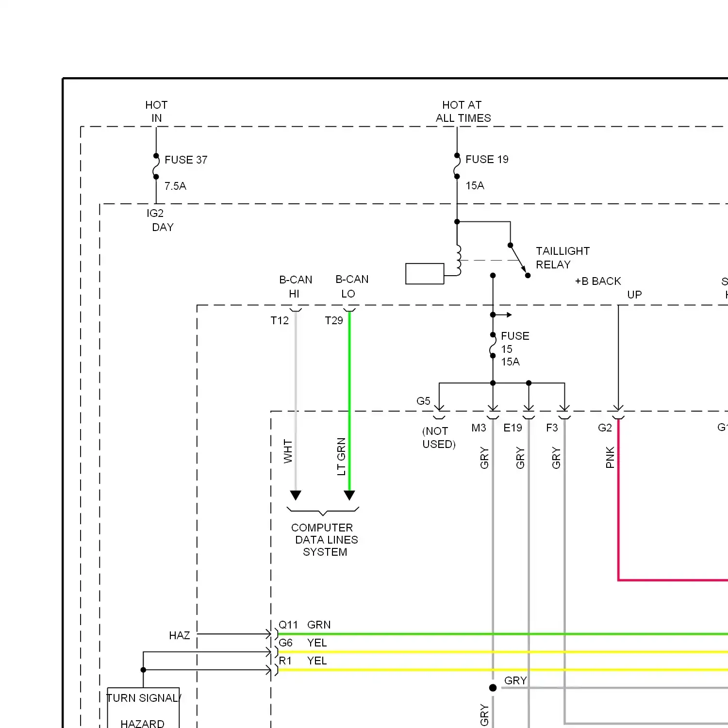Click the black arrowhead under WHT wire
728x728 pixels.
coord(296,496)
